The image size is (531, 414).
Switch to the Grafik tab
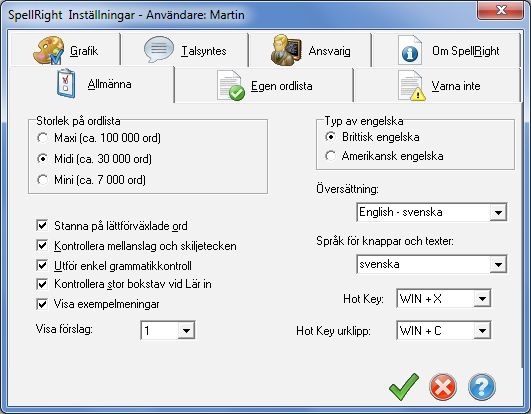[x=65, y=50]
